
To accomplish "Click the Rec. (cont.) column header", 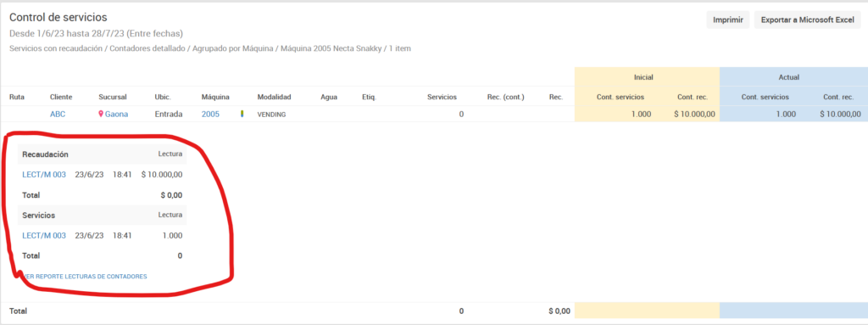I will click(505, 97).
